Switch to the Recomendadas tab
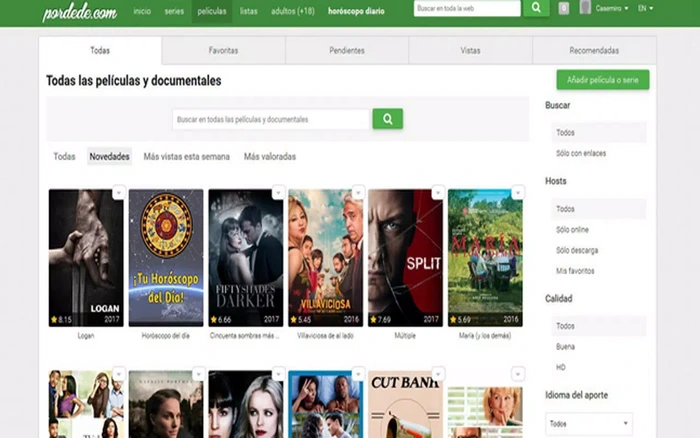 pyautogui.click(x=594, y=50)
